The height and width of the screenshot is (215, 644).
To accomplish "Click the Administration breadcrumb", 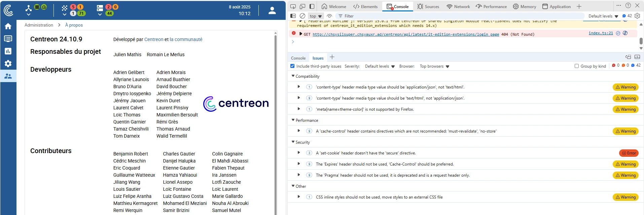I will tap(39, 25).
